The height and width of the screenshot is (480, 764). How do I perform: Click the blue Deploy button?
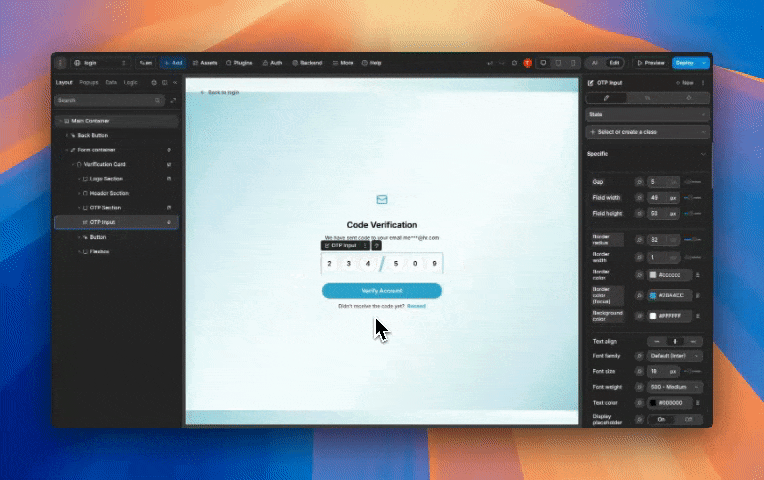[x=685, y=63]
